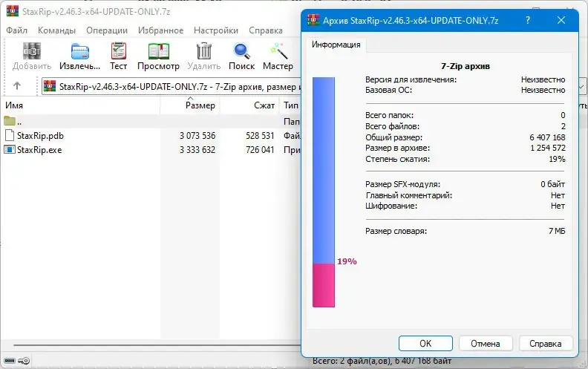Screen dimensions: 588x369
Task: Select the StaxRip.exe file name
Action: [39, 150]
